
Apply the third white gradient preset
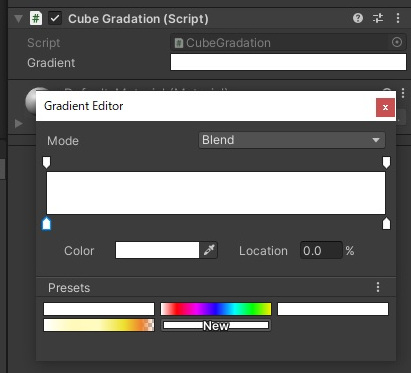tap(333, 309)
